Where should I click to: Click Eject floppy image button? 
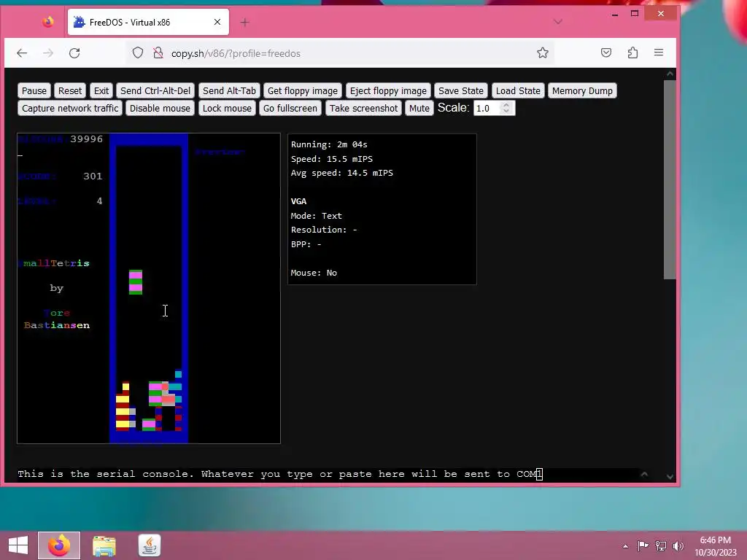pos(388,90)
